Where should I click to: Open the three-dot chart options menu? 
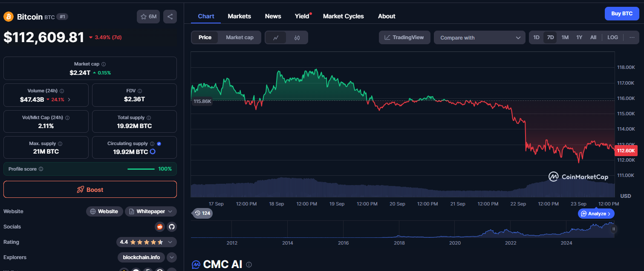[632, 37]
